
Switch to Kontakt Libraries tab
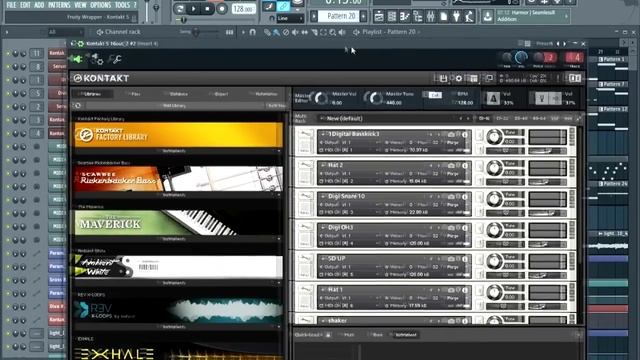91,94
